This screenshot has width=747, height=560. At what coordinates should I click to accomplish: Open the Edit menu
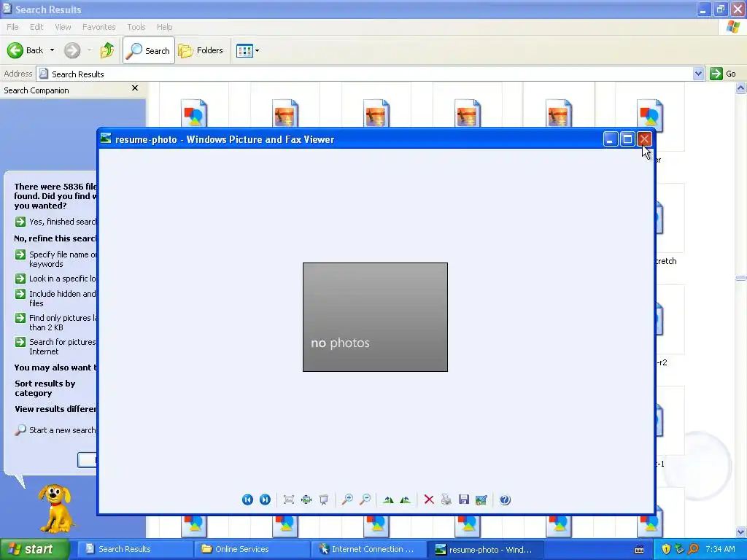[x=36, y=27]
